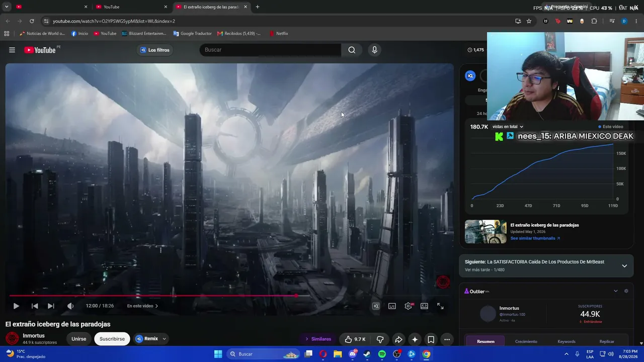Switch to the second 'YouTube' browser tab
Image resolution: width=644 pixels, height=362 pixels.
pyautogui.click(x=131, y=7)
